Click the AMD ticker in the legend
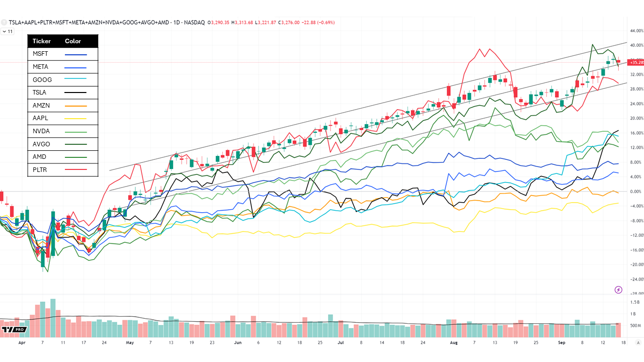This screenshot has width=644, height=362. point(40,157)
